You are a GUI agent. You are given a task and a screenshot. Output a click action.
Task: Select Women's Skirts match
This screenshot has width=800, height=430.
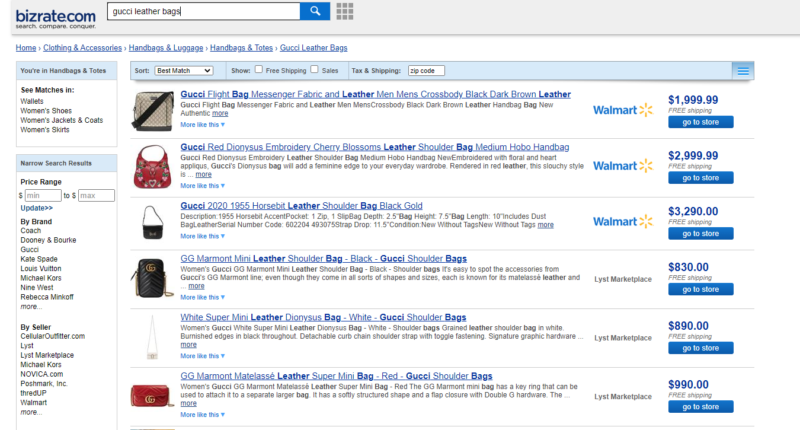(45, 130)
